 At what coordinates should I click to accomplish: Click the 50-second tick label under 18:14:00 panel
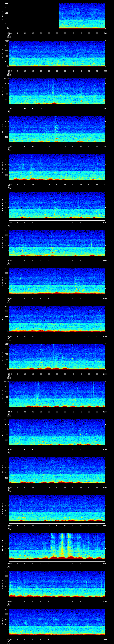coord(89,412)
